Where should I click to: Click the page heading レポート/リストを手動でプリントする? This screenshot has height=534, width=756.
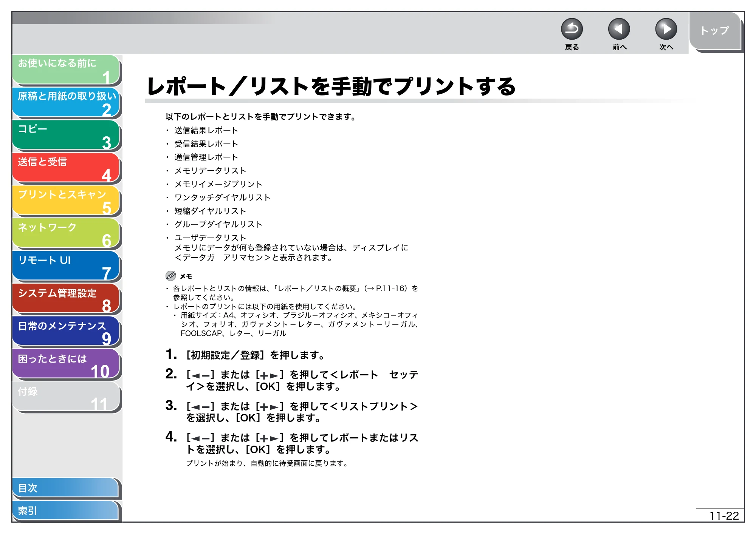(x=331, y=86)
